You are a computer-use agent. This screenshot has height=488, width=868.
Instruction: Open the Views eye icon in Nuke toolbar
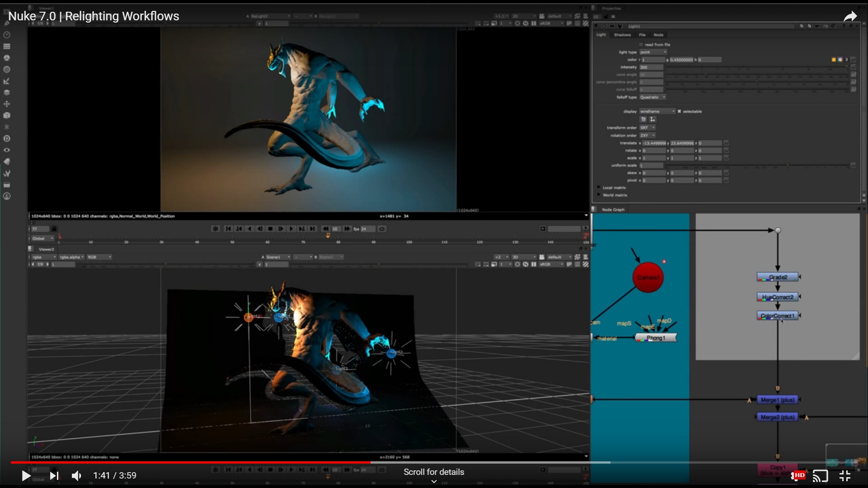[x=7, y=150]
